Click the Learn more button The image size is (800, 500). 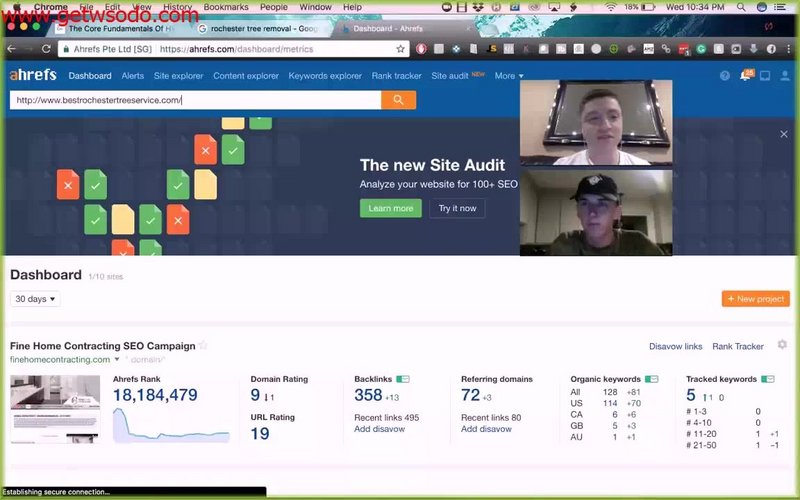coord(391,208)
